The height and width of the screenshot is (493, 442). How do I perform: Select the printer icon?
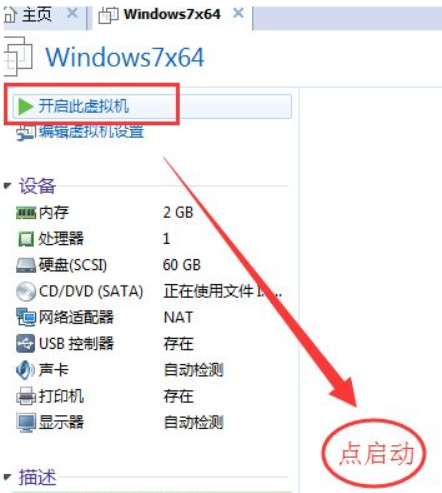click(x=26, y=396)
